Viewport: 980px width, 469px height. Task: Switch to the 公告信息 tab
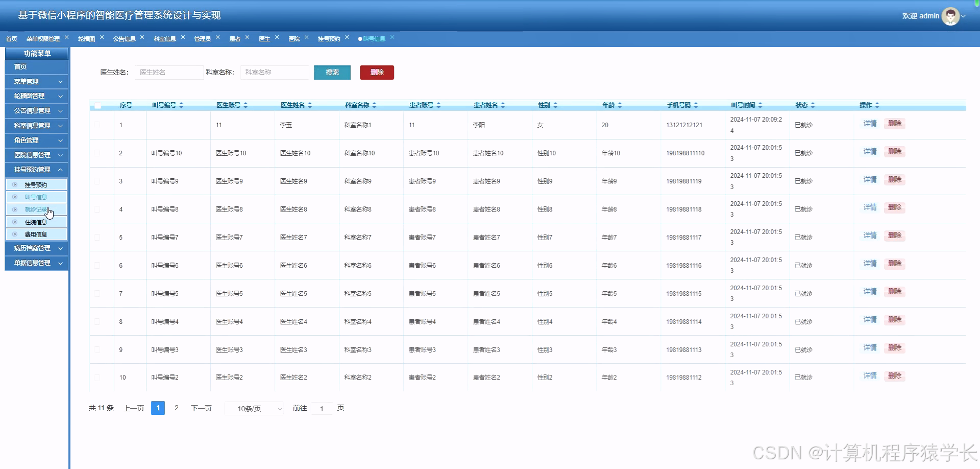pos(124,39)
